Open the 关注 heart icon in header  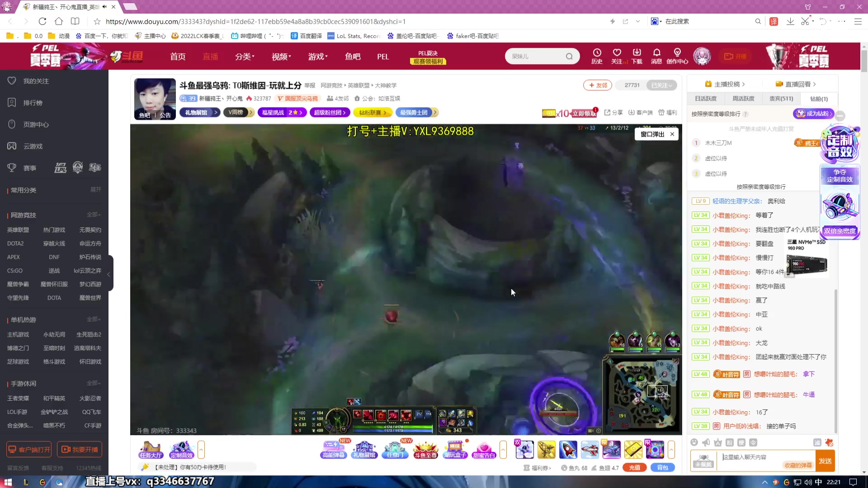click(617, 56)
